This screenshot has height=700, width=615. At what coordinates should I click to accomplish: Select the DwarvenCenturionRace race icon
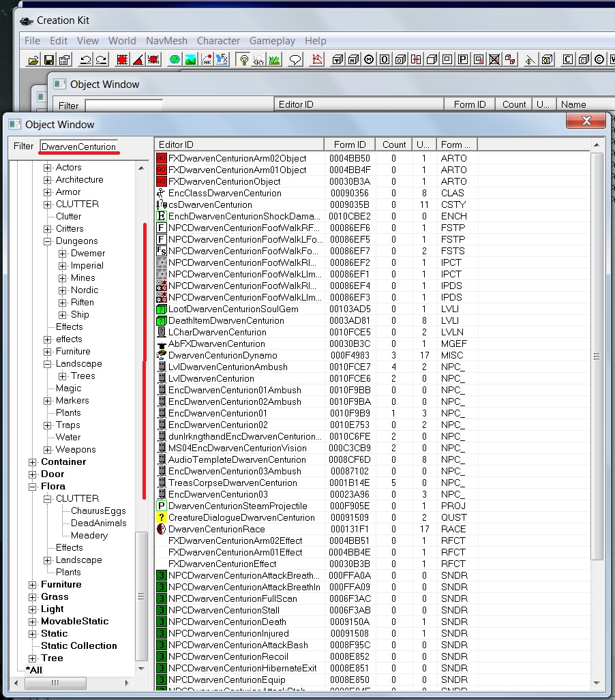pos(161,529)
